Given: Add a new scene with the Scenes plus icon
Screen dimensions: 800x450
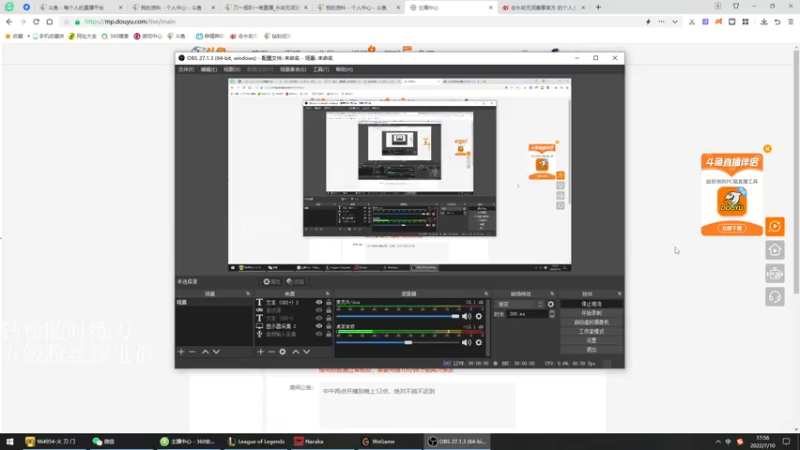Looking at the screenshot, I should (x=181, y=352).
